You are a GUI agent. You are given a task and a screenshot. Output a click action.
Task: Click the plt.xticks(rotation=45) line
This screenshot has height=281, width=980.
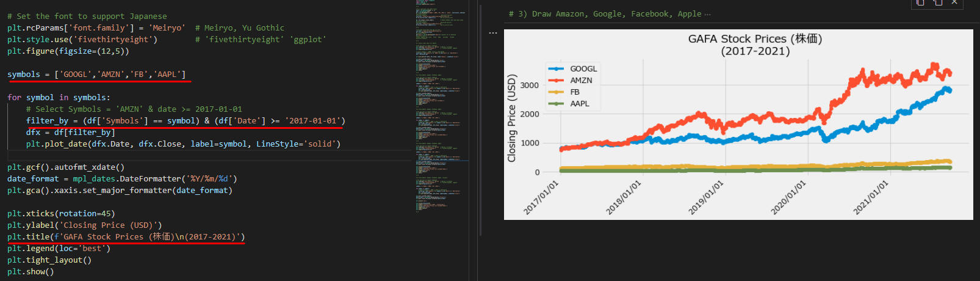(x=61, y=214)
